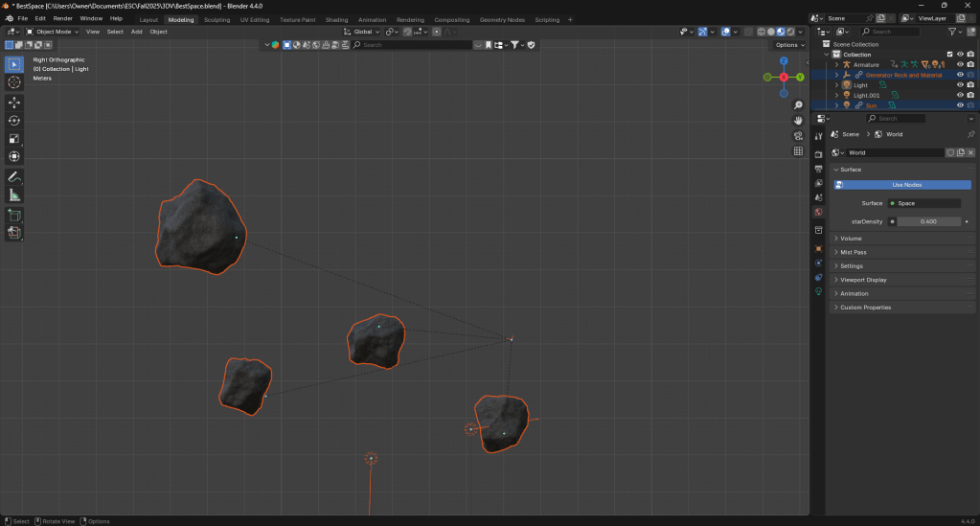The image size is (980, 526).
Task: Click the Use Nodes button
Action: [x=905, y=185]
